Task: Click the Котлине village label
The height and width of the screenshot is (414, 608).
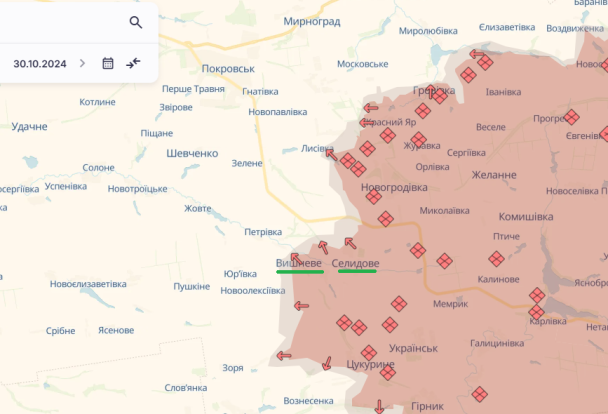Action: (97, 102)
